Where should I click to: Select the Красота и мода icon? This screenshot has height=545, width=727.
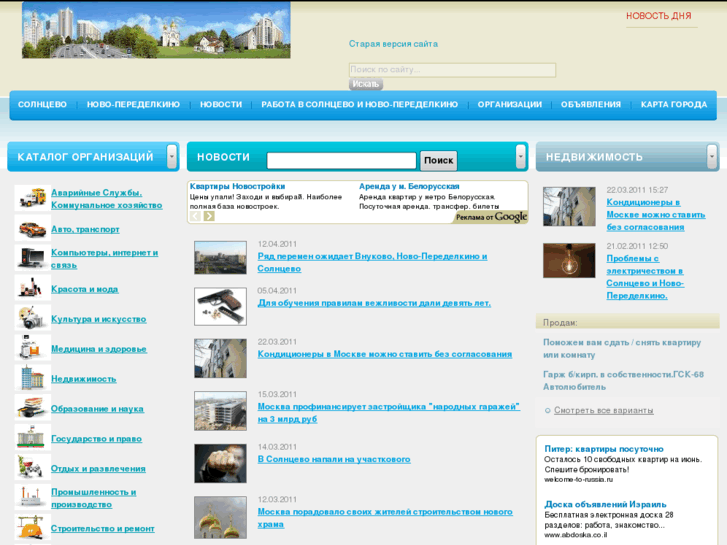pos(31,288)
